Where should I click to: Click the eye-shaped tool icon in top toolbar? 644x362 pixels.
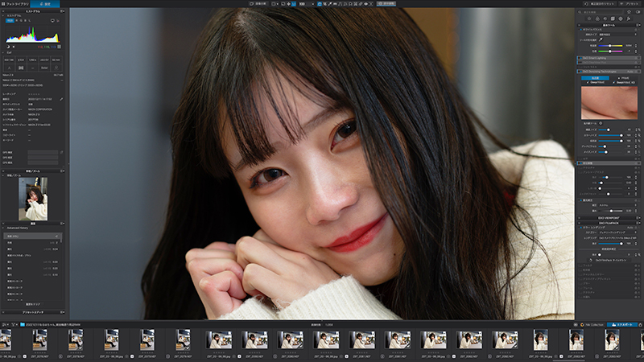point(366,4)
